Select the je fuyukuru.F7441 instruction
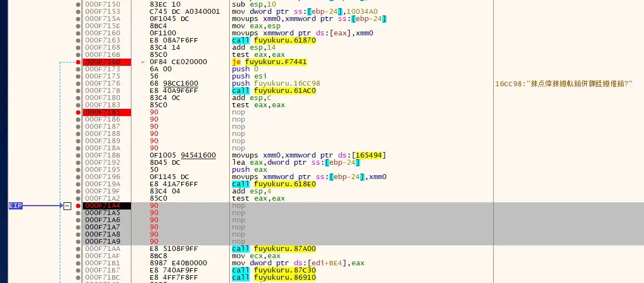Viewport: 644px width, 283px height. click(270, 62)
